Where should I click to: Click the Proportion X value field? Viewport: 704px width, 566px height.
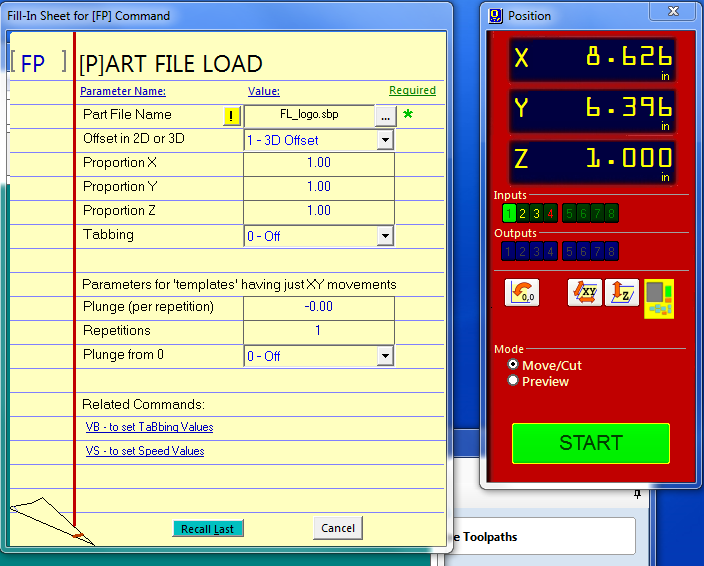[x=319, y=164]
